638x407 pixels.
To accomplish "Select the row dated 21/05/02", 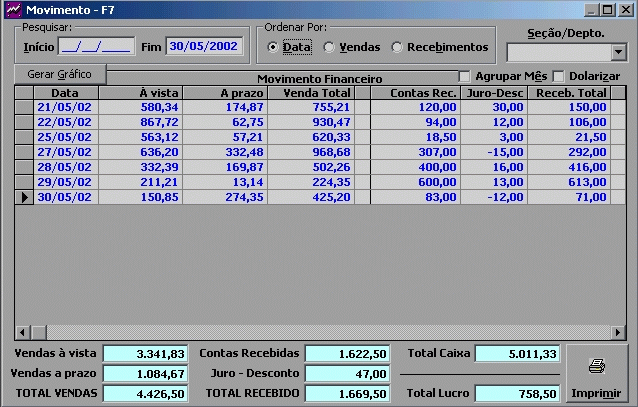I will point(64,107).
